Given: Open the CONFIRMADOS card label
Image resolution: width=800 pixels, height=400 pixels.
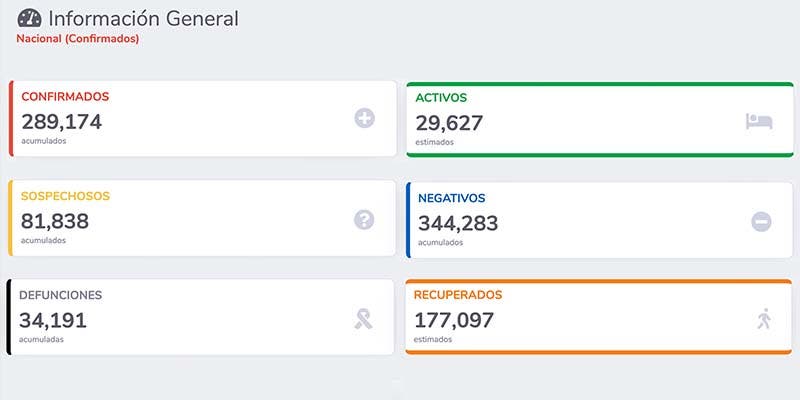Looking at the screenshot, I should coord(65,97).
